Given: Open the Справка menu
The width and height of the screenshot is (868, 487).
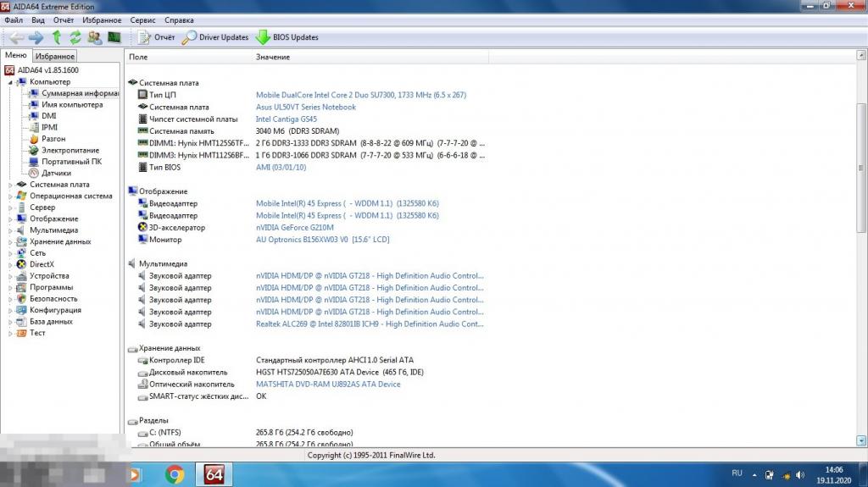Looking at the screenshot, I should tap(179, 20).
